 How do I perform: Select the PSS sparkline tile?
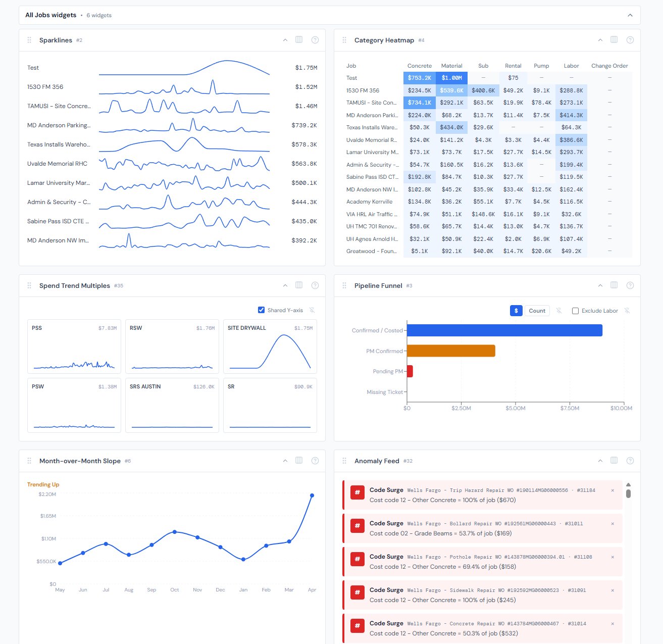[x=74, y=346]
